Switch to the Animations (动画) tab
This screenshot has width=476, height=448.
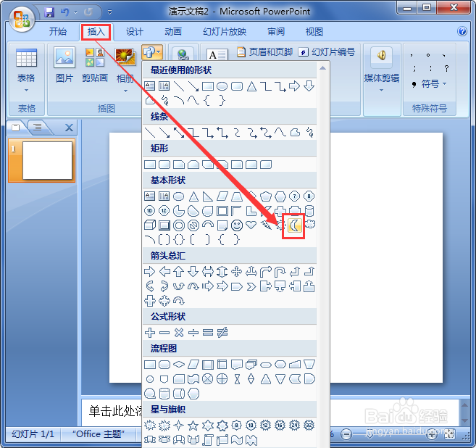click(x=173, y=32)
